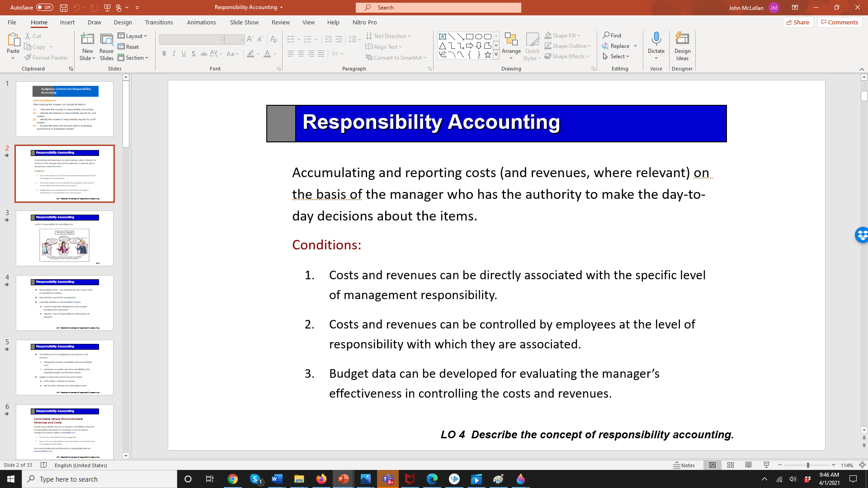
Task: Open the Insert ribbon tab
Action: pyautogui.click(x=67, y=22)
